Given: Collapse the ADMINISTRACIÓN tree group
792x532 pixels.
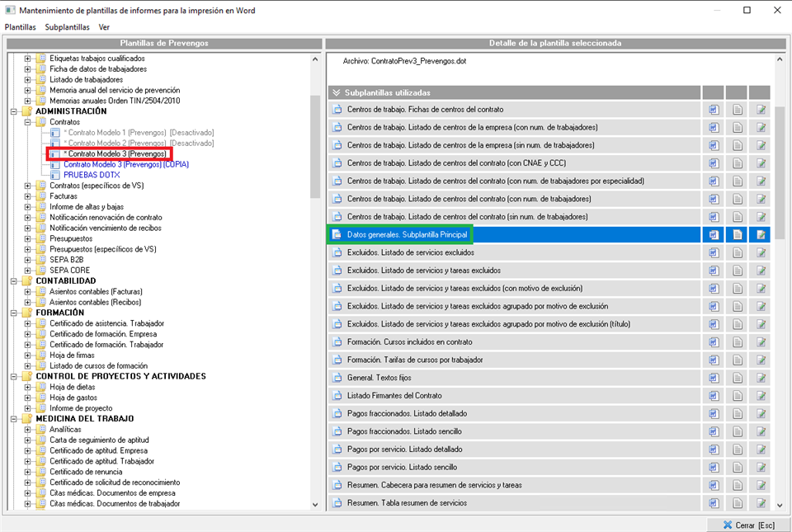Looking at the screenshot, I should [x=15, y=111].
